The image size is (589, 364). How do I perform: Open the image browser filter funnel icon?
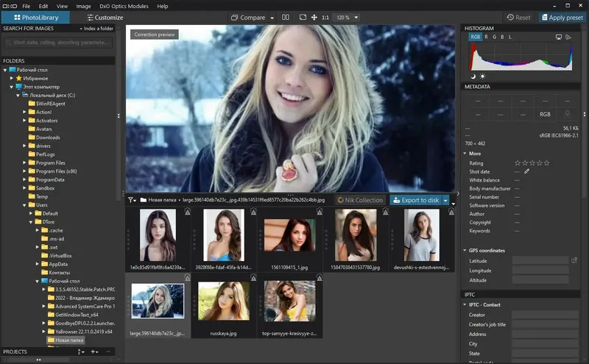132,200
